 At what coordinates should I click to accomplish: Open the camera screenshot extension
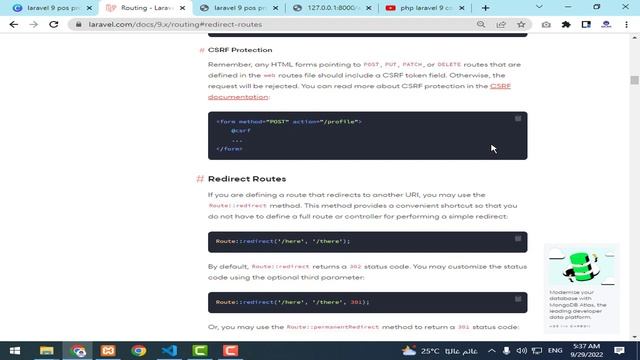pyautogui.click(x=546, y=24)
